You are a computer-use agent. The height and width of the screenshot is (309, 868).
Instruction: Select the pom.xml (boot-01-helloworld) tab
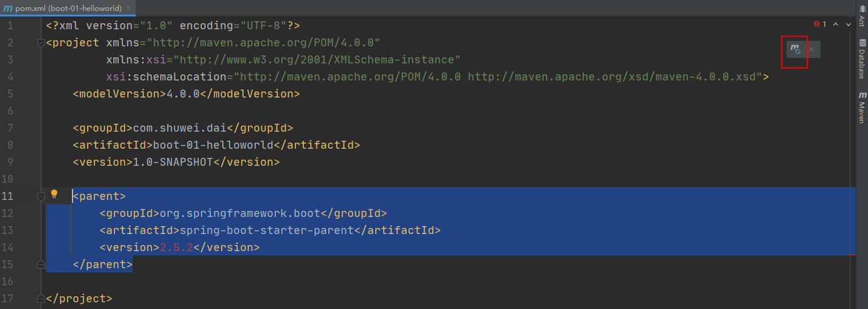click(x=68, y=9)
